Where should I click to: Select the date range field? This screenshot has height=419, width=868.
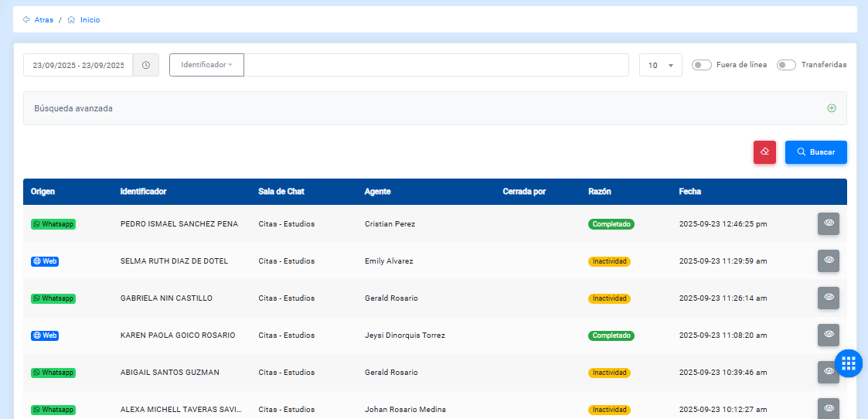coord(78,66)
